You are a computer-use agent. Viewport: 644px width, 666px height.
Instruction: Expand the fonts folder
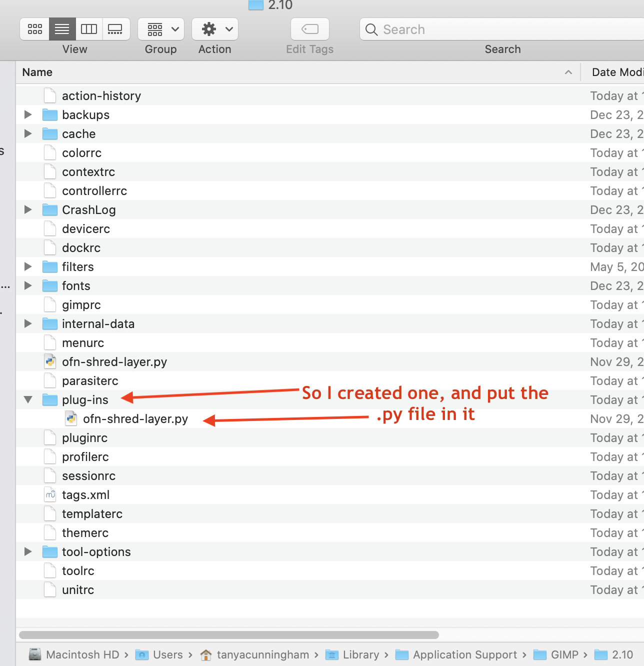click(28, 285)
